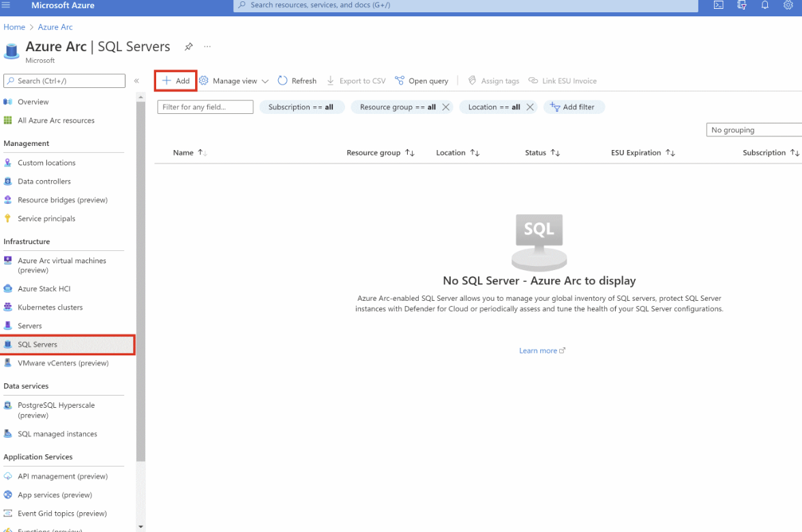The image size is (802, 532).
Task: Open the Directories and subscriptions filter icon
Action: (x=742, y=5)
